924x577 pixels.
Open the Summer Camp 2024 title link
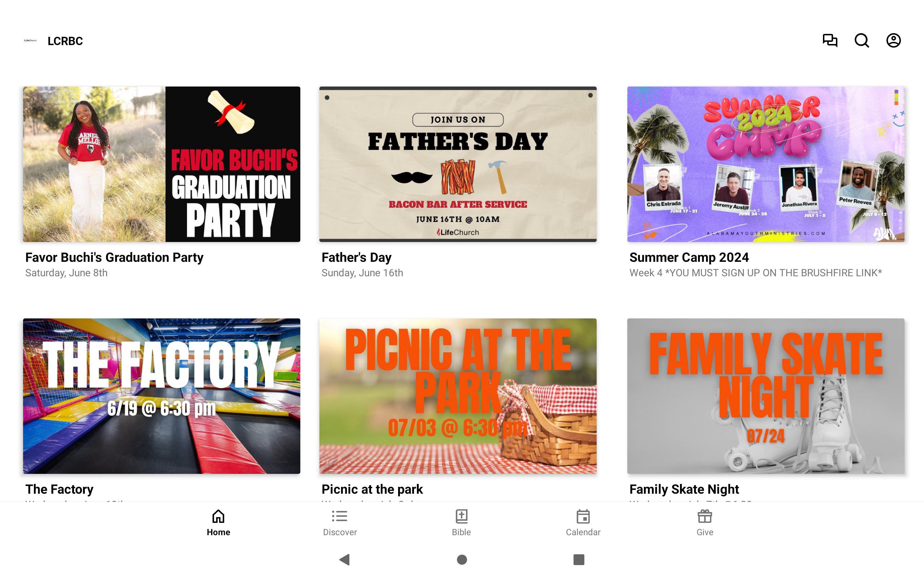pyautogui.click(x=689, y=257)
